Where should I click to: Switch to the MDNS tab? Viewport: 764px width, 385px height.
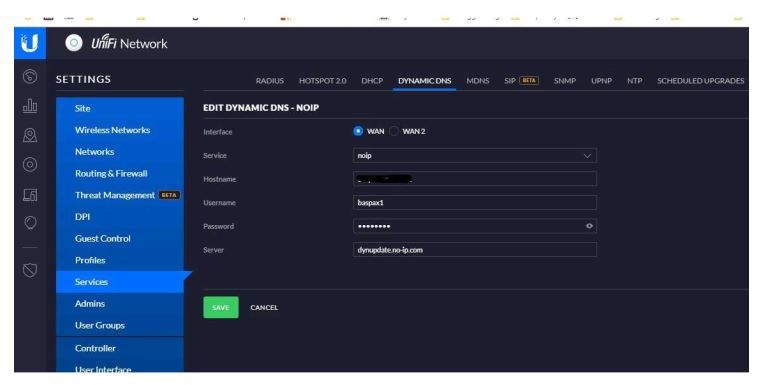coord(478,81)
